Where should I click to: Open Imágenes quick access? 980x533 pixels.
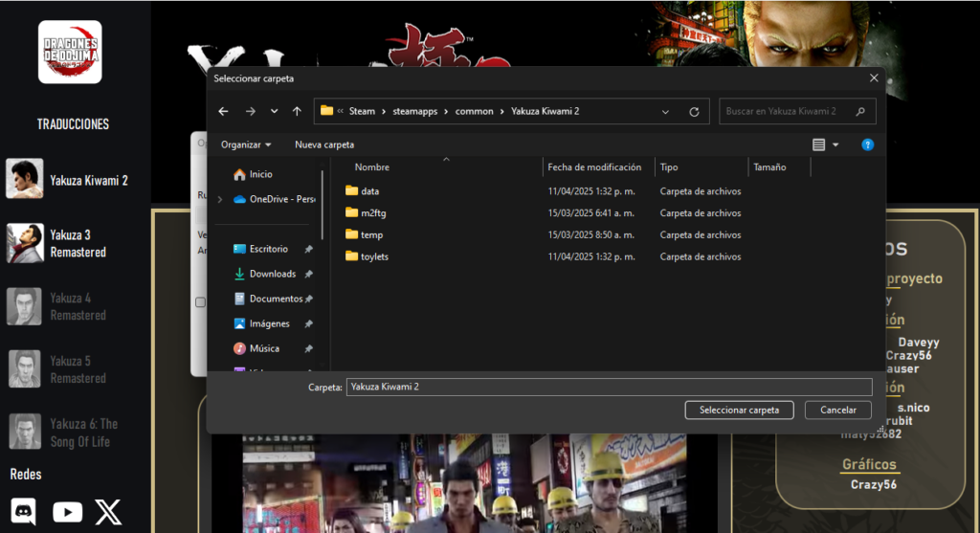coord(262,323)
